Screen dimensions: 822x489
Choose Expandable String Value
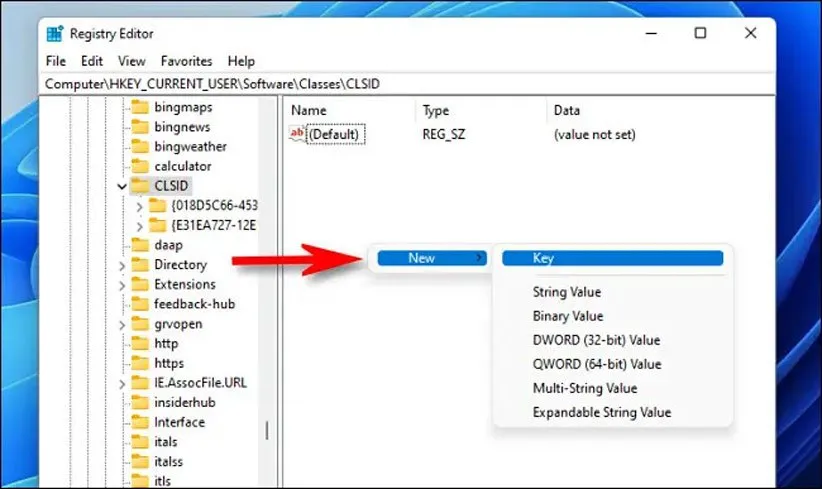pyautogui.click(x=602, y=412)
